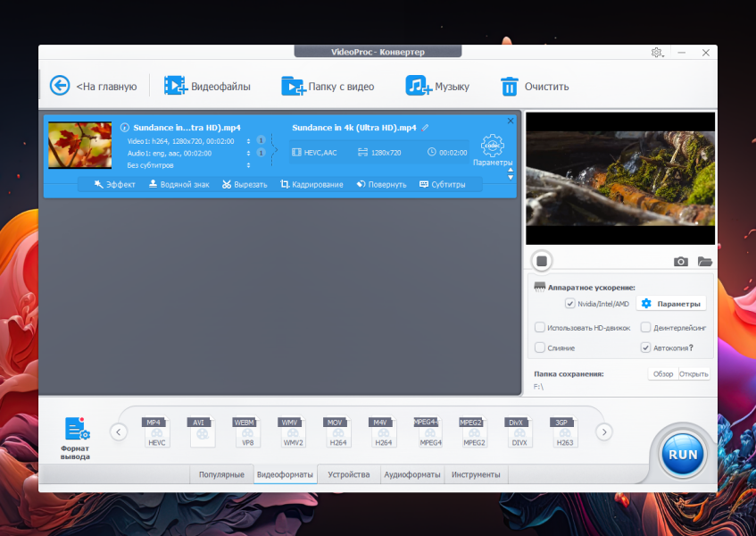The height and width of the screenshot is (536, 756).
Task: Click the 00:02:00 output duration
Action: tap(447, 153)
